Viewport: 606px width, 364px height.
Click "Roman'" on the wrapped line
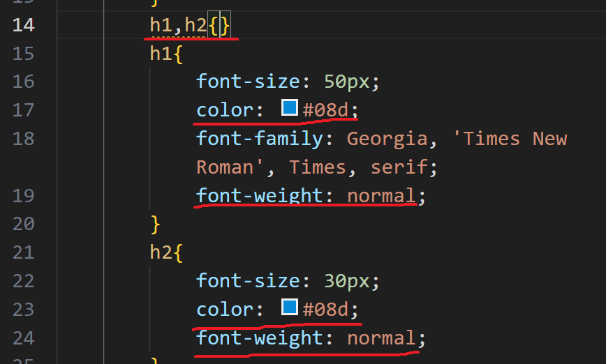pos(230,167)
